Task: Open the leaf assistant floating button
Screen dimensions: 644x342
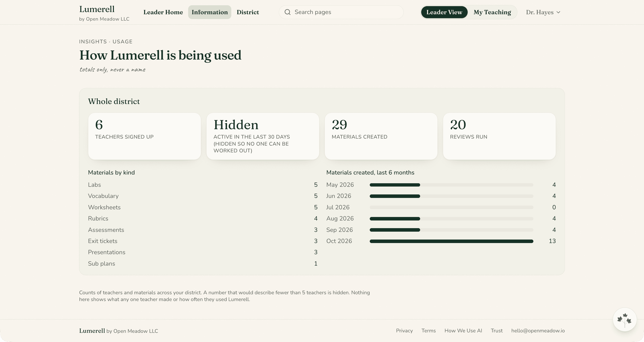Action: [625, 319]
